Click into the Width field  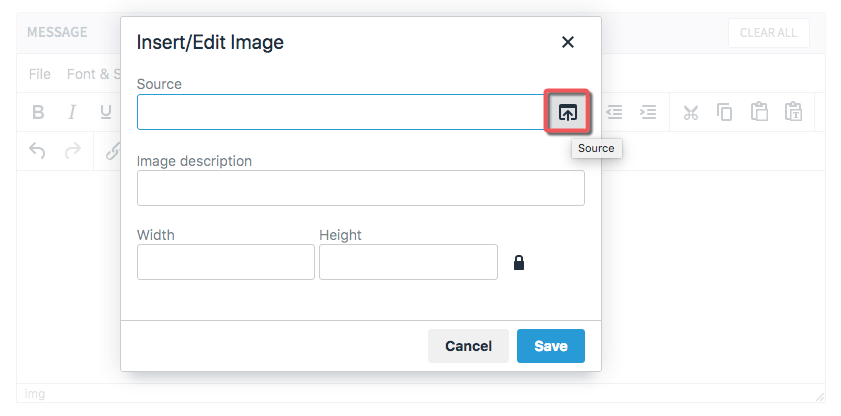tap(226, 262)
